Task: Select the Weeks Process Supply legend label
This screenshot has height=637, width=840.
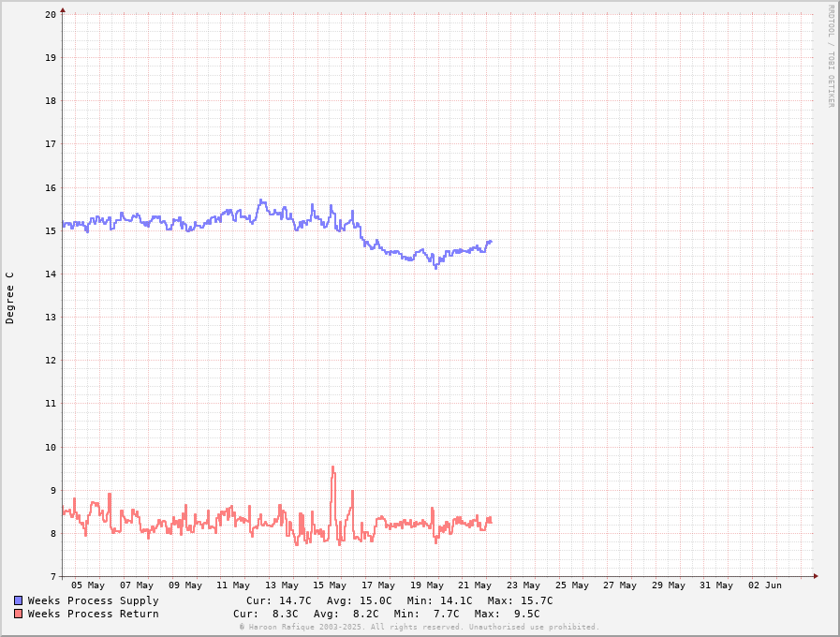Action: pos(93,600)
